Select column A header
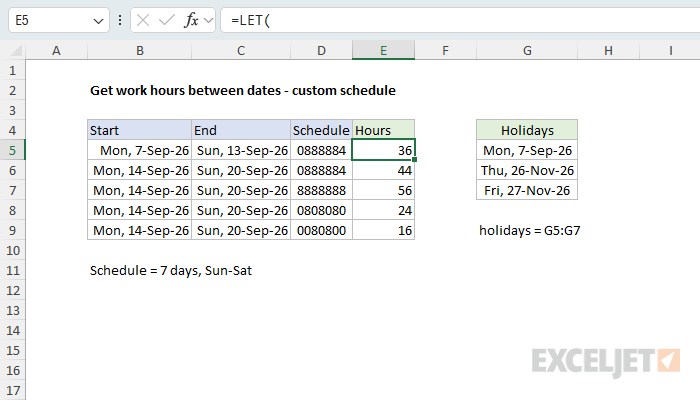Image resolution: width=700 pixels, height=400 pixels. click(56, 50)
